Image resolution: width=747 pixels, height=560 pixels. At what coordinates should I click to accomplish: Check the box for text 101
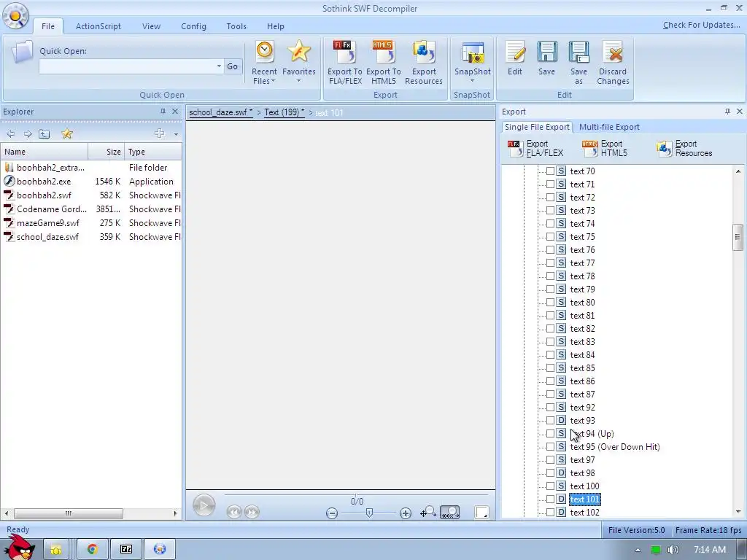click(550, 499)
